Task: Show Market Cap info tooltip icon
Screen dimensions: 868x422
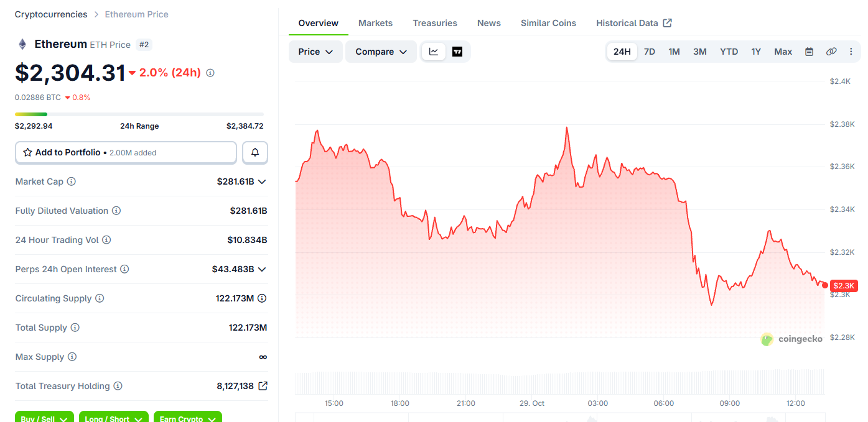Action: click(x=72, y=181)
